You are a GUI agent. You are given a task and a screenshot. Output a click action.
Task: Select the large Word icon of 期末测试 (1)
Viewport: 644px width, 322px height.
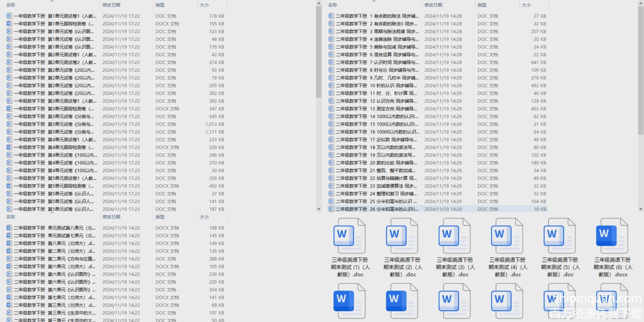pyautogui.click(x=350, y=236)
